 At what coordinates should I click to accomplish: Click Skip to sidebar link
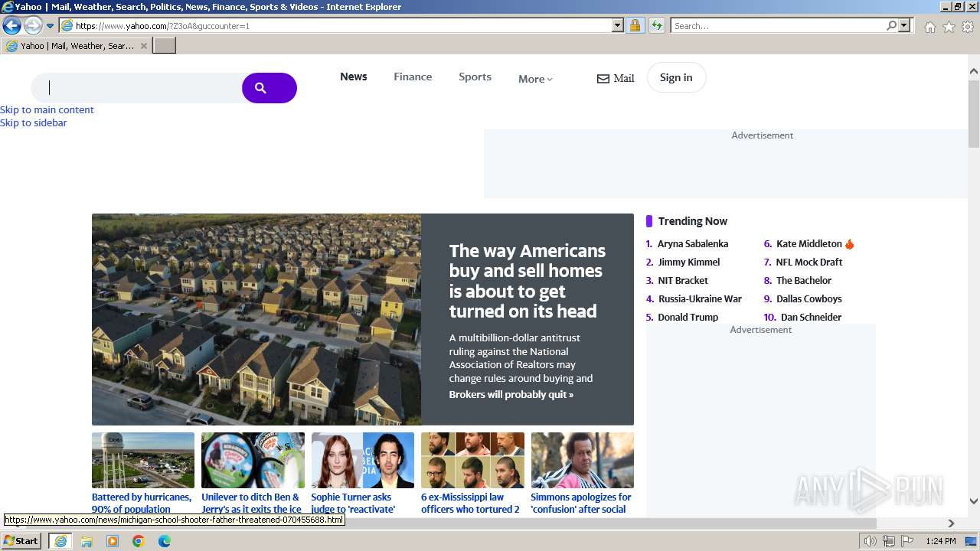point(34,122)
